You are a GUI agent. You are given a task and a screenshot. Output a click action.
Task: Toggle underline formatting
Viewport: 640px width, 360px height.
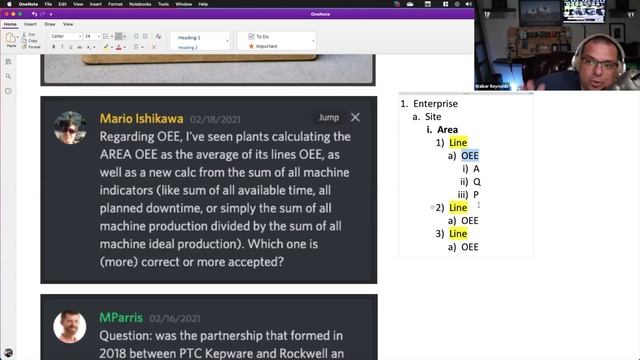click(71, 47)
